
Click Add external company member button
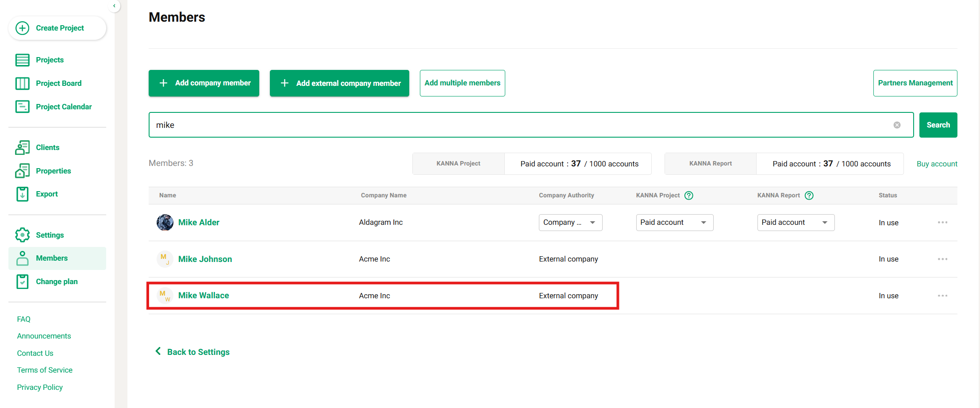[x=339, y=83]
